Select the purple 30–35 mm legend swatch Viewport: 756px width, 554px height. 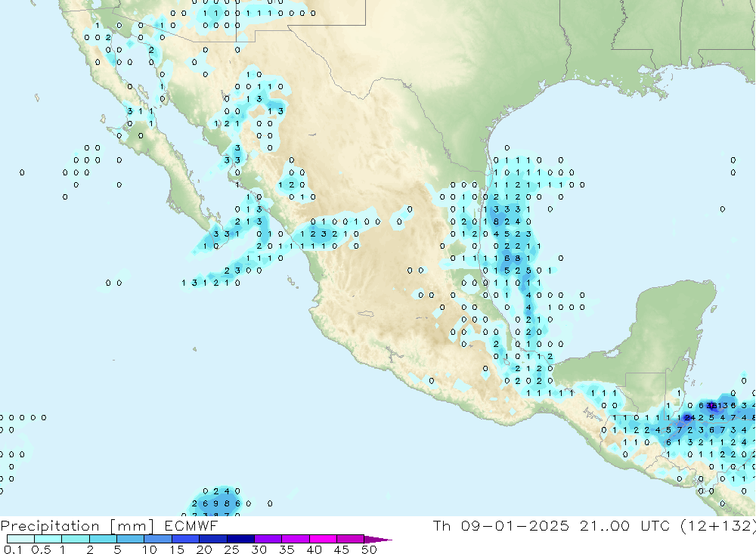268,540
